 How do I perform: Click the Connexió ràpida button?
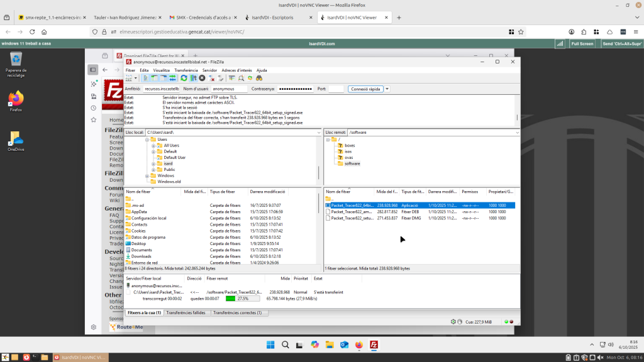coord(365,89)
